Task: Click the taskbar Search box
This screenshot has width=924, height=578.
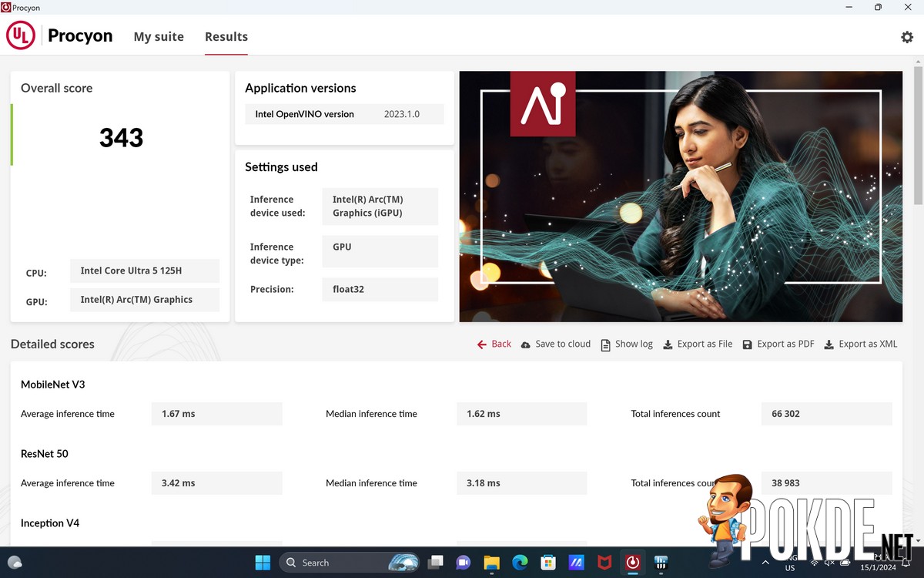Action: (x=350, y=563)
